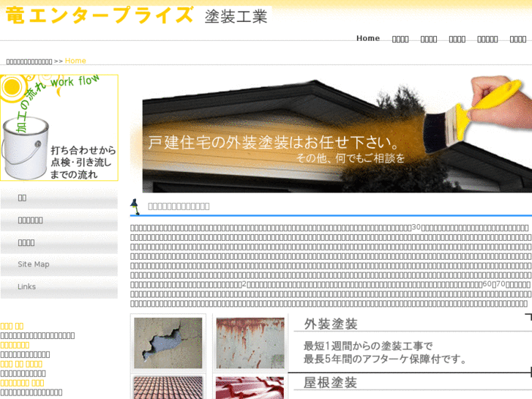Click the first gray sidebar button below work flow banner

point(59,198)
